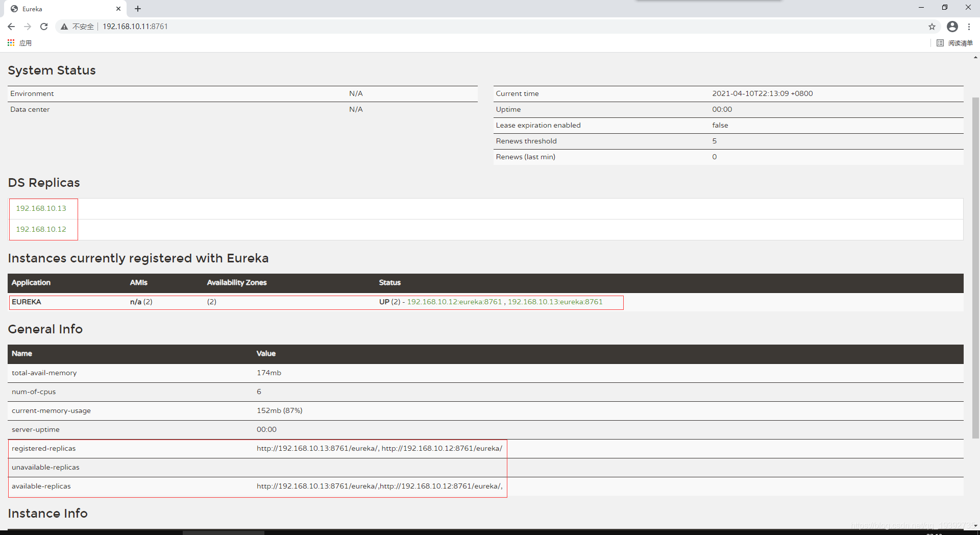Image resolution: width=980 pixels, height=535 pixels.
Task: Click the server-uptime row name
Action: click(x=35, y=429)
